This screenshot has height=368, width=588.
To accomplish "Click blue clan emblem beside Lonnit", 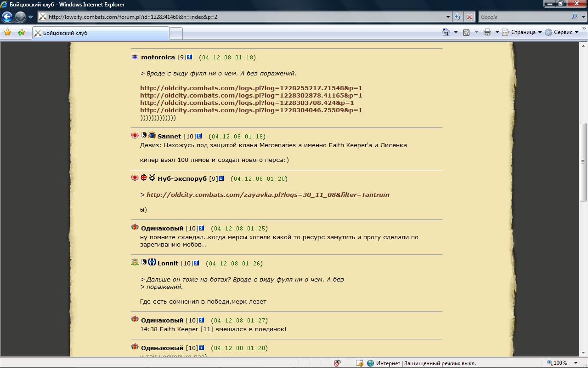I will click(x=152, y=262).
